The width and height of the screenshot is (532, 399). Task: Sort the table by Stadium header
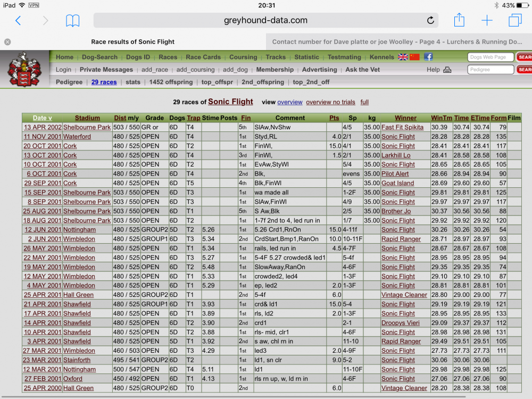point(87,118)
